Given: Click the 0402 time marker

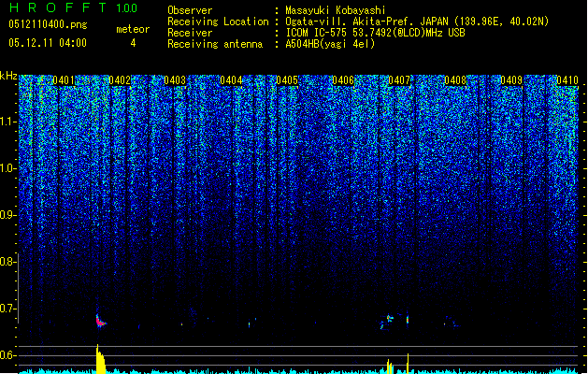Looking at the screenshot, I should point(120,80).
